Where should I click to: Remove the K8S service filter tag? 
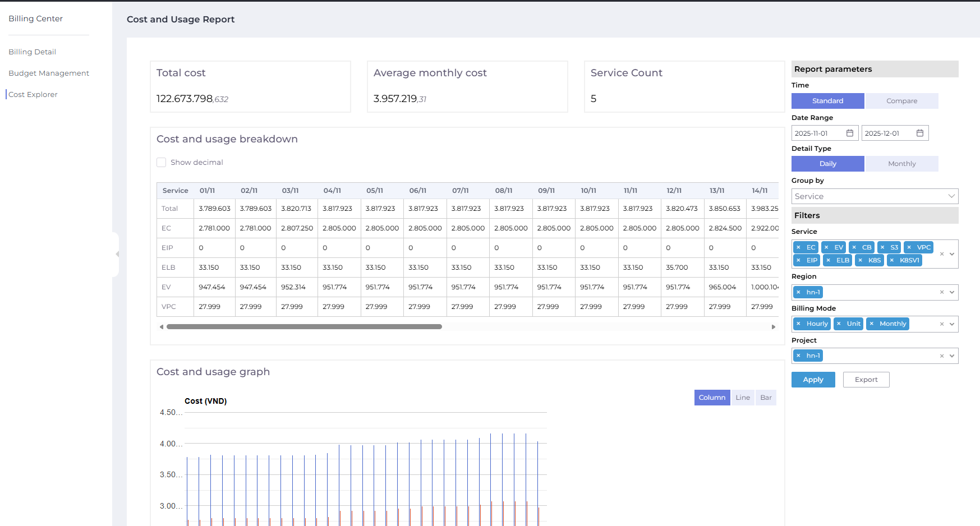[x=860, y=260]
